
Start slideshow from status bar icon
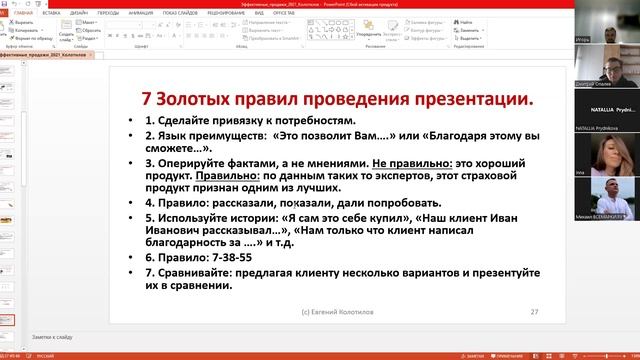pos(575,356)
